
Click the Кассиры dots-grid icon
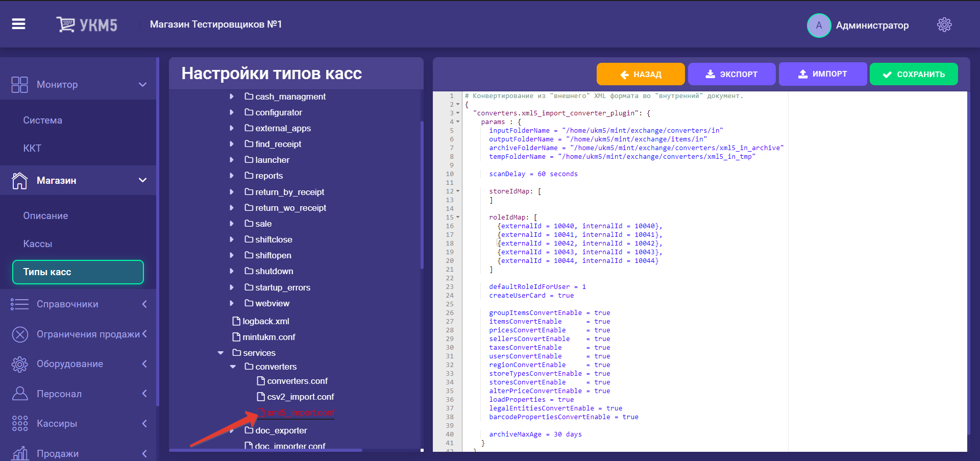point(19,423)
